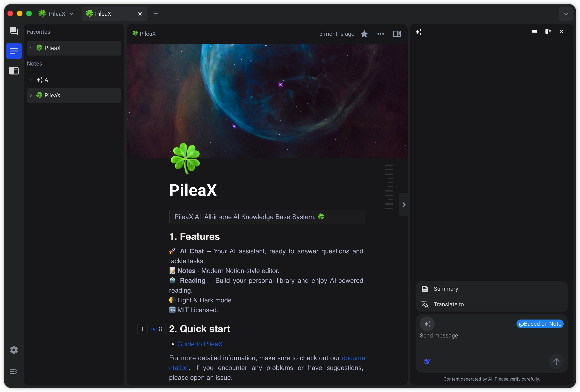Collapse the sidebar with the bottom-left menu icon
580x392 pixels.
coord(14,372)
